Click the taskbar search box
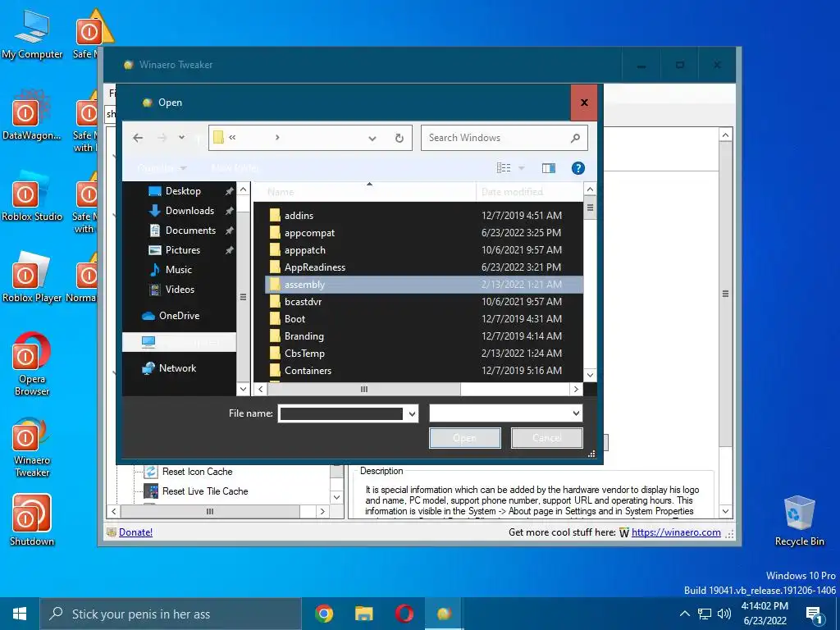 171,614
